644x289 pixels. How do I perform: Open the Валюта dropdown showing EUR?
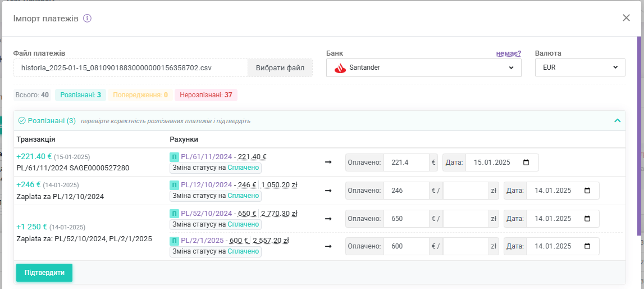pyautogui.click(x=580, y=67)
